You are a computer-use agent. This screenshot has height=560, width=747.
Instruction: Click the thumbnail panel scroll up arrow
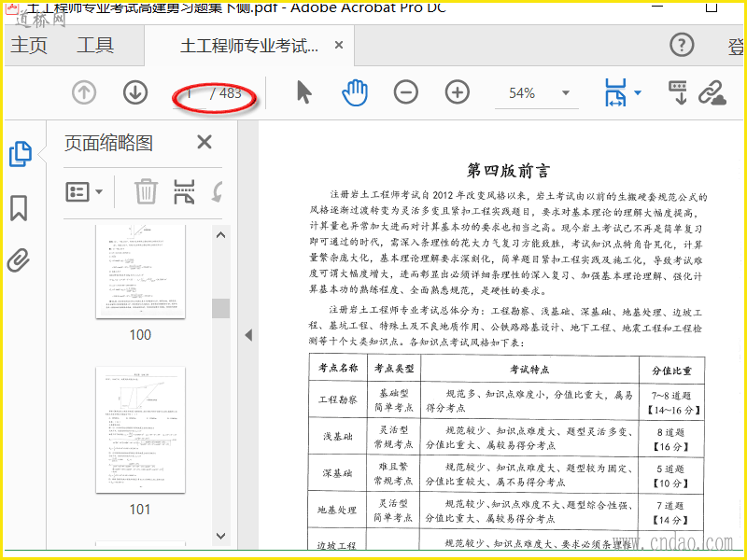point(220,235)
